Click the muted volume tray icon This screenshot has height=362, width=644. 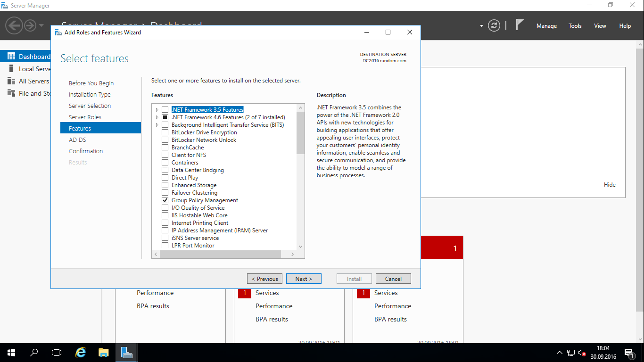[583, 353]
